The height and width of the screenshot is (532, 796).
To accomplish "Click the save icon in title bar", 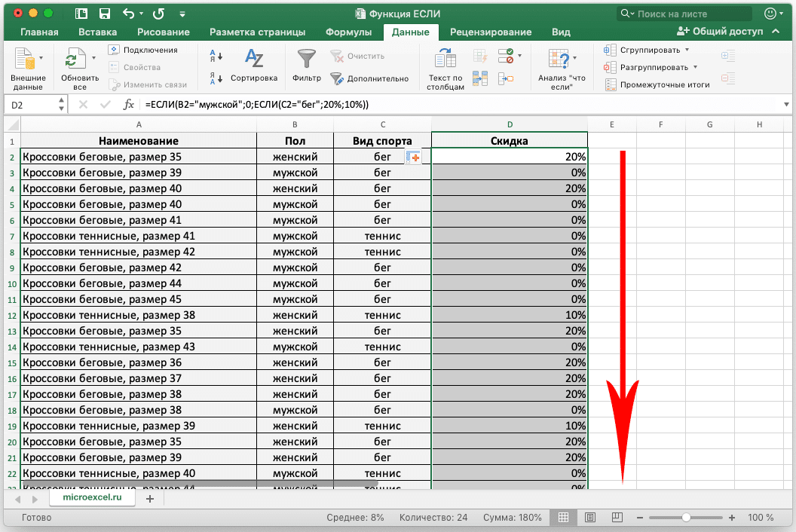I will coord(105,14).
